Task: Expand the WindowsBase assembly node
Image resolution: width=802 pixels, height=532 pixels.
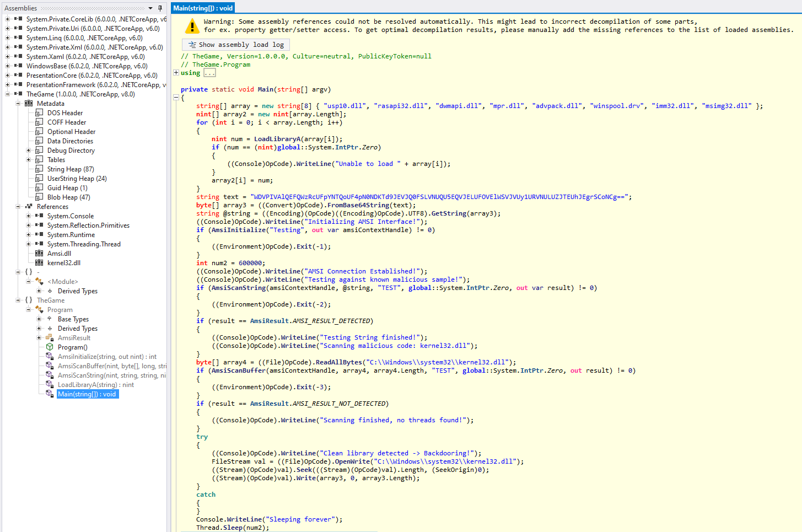Action: coord(8,66)
